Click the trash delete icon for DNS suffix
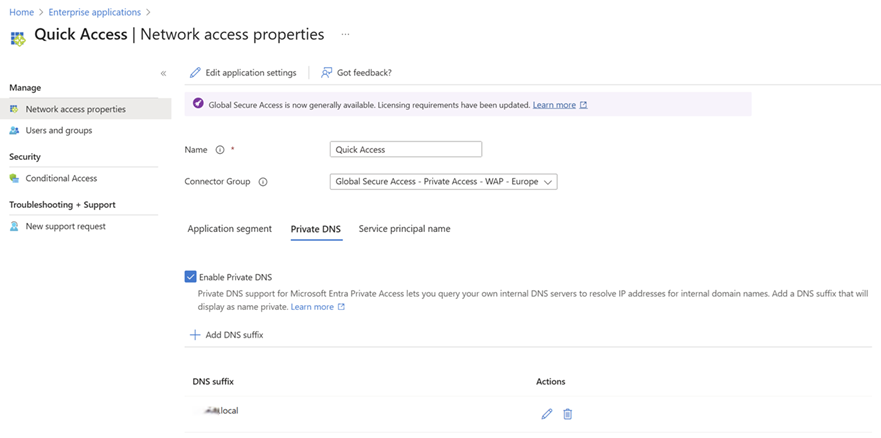Image resolution: width=881 pixels, height=438 pixels. point(568,414)
